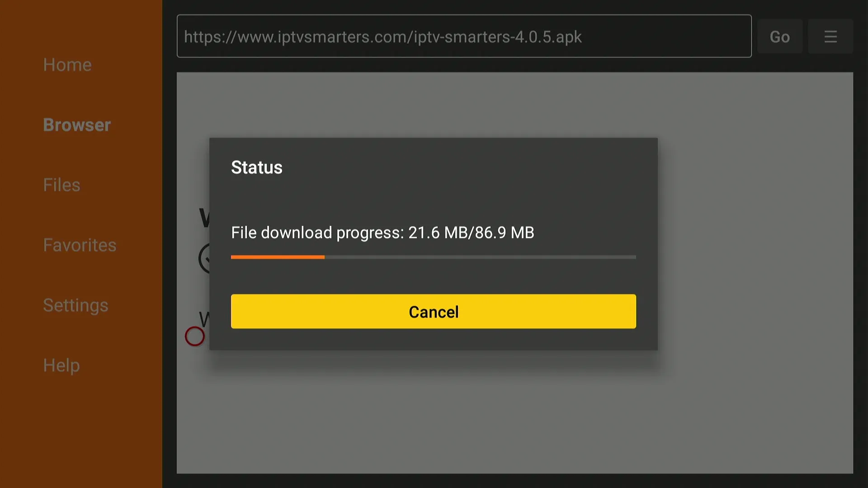Open the Settings section
The image size is (868, 488).
point(75,305)
